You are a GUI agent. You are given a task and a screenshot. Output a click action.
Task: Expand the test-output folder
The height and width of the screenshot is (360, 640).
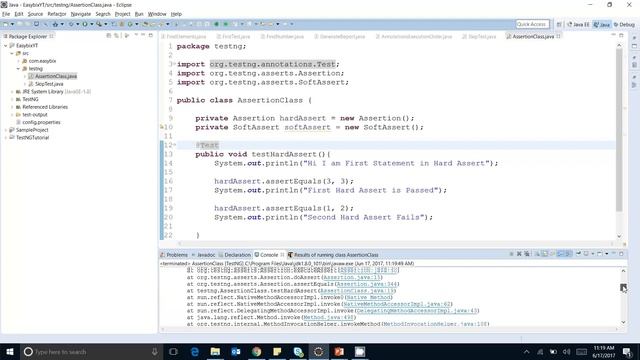(x=12, y=115)
